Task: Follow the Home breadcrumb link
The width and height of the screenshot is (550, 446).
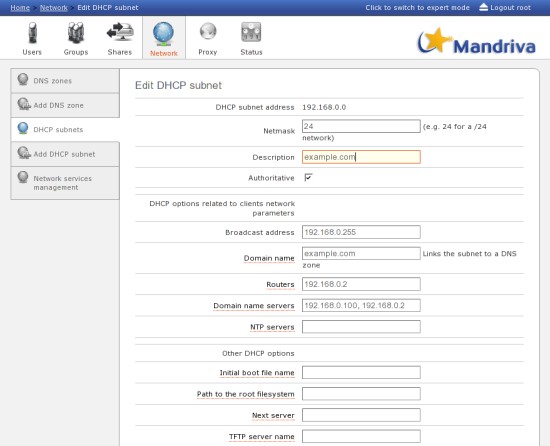Action: pyautogui.click(x=20, y=7)
